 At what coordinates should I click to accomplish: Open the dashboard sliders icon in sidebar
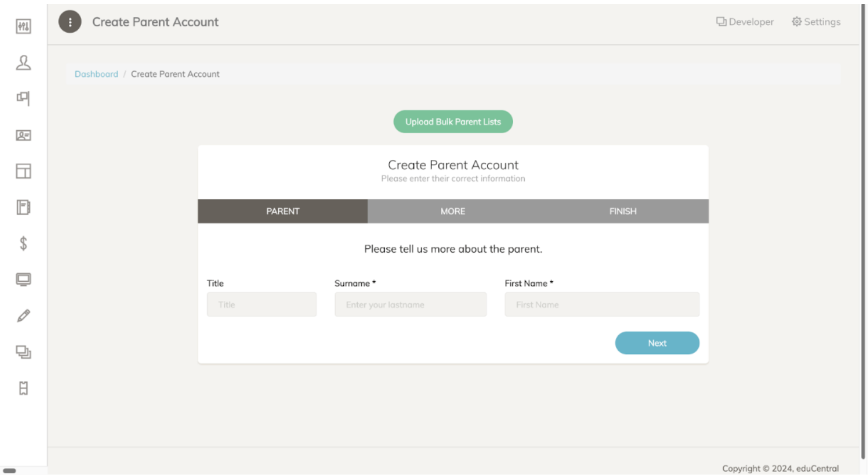23,26
